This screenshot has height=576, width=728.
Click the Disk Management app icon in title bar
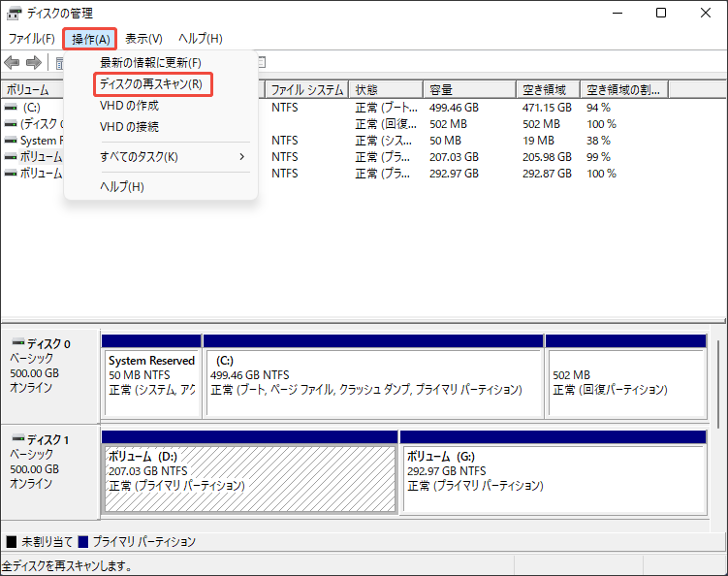(14, 13)
